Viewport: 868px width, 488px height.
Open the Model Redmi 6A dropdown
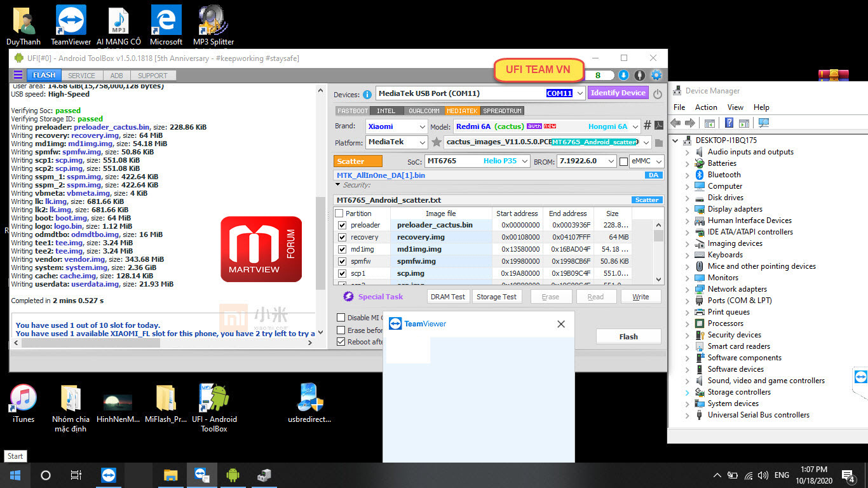click(634, 126)
